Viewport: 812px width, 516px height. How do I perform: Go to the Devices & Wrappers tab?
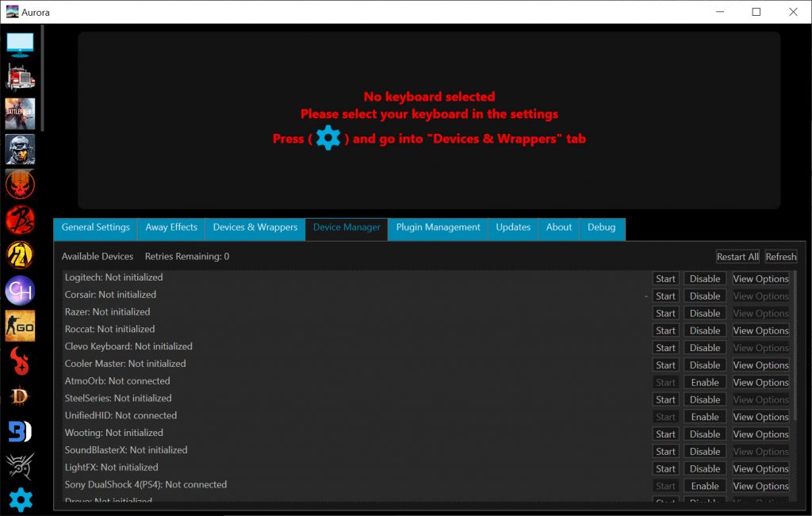pyautogui.click(x=255, y=227)
